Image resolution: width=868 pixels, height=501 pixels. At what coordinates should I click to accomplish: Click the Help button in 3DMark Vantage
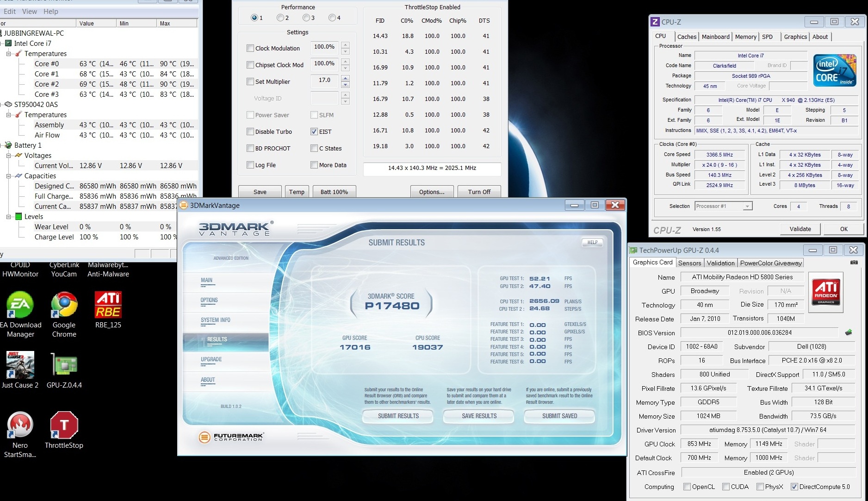pyautogui.click(x=592, y=242)
